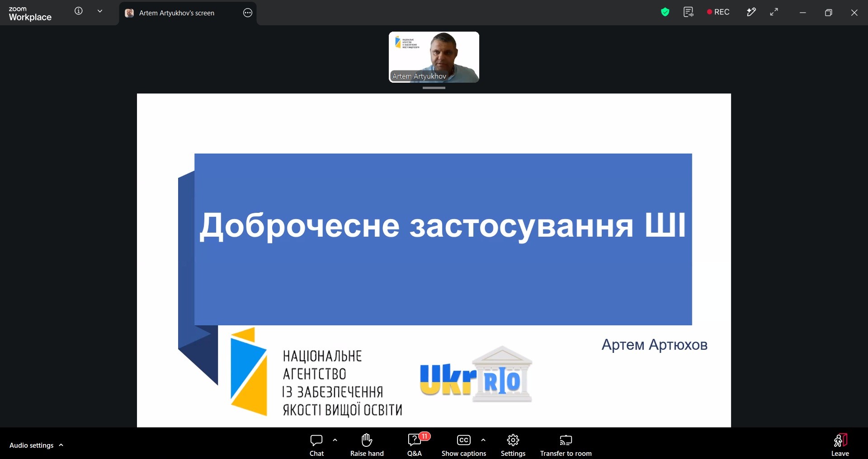Click the video panel resize handle bar
Viewport: 868px width, 459px height.
point(434,88)
